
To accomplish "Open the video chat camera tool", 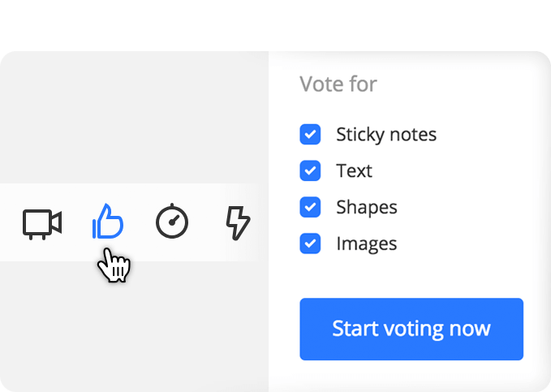I will pos(42,224).
